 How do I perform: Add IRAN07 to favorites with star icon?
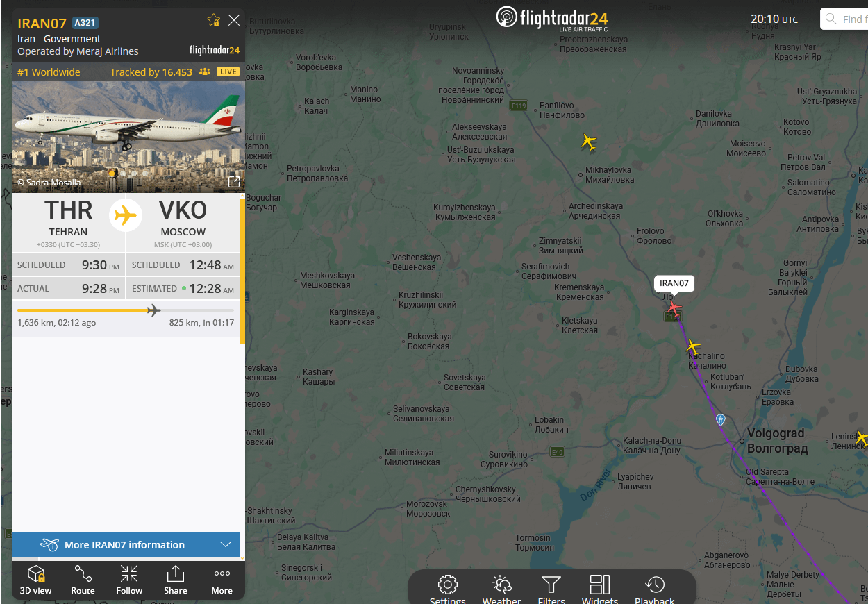click(x=213, y=20)
